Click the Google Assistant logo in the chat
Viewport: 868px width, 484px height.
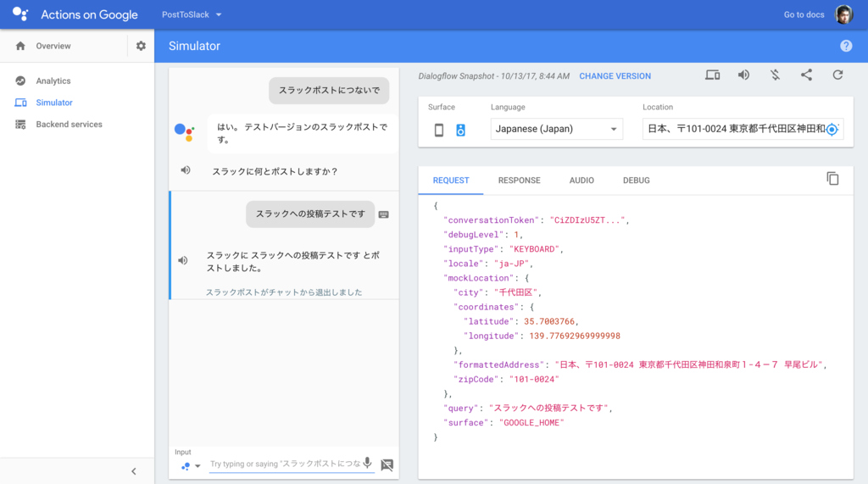click(x=184, y=132)
